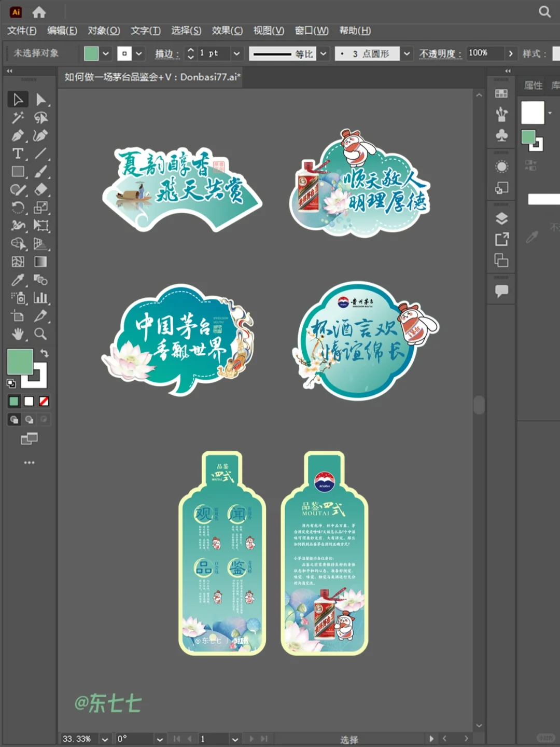
Task: Expand the control bar stroke color dropdown
Action: (x=139, y=53)
